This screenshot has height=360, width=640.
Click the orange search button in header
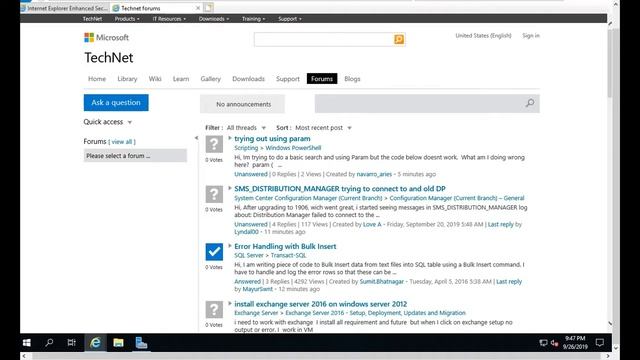[399, 39]
